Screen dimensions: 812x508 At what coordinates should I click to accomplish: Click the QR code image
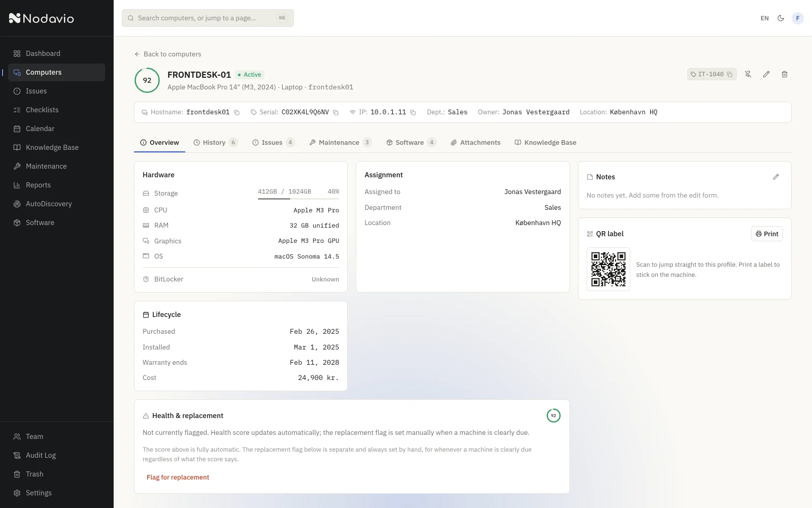(x=608, y=269)
